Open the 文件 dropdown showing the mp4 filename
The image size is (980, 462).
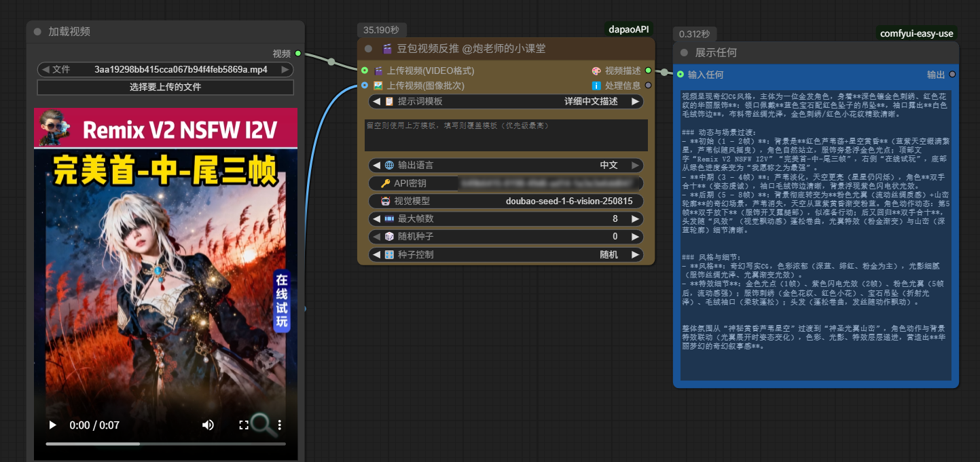click(166, 69)
